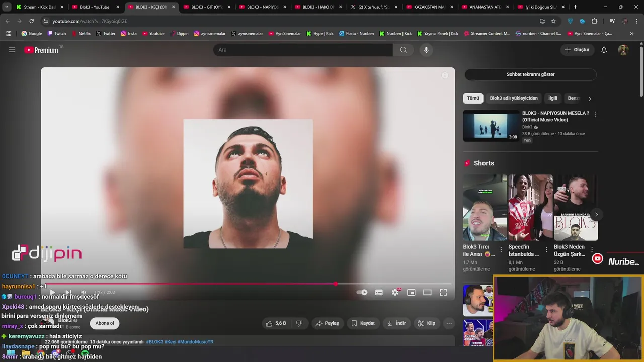Open Speed'in İstanbulda short

pos(530,207)
